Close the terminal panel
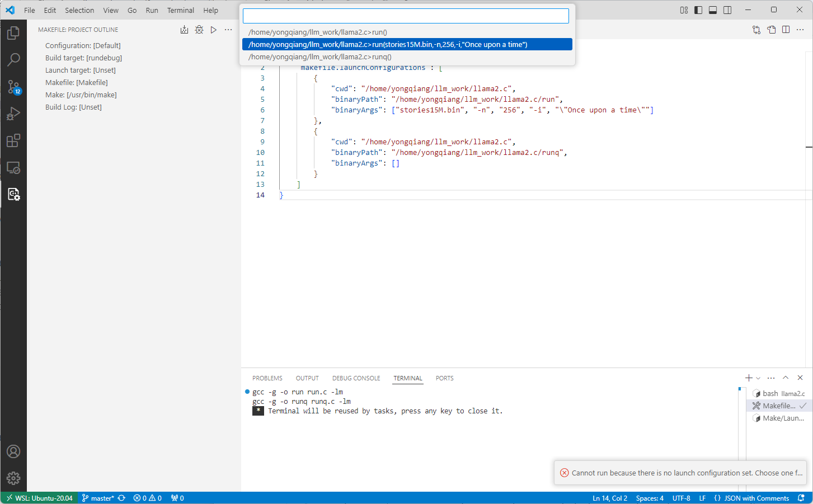 800,378
